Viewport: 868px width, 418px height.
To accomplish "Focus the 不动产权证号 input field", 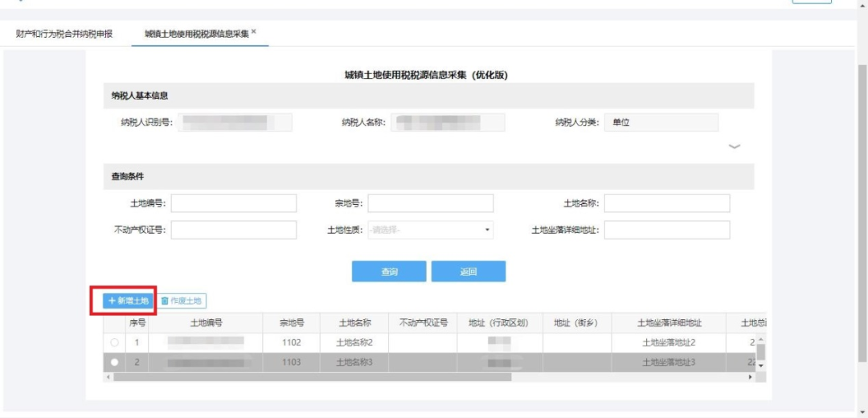I will coord(234,230).
